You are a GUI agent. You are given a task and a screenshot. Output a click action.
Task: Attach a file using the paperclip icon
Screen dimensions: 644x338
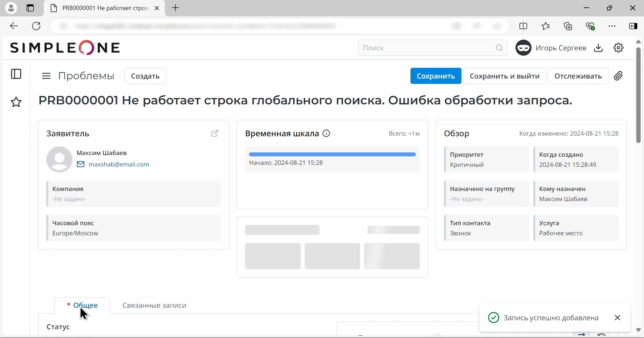(618, 76)
